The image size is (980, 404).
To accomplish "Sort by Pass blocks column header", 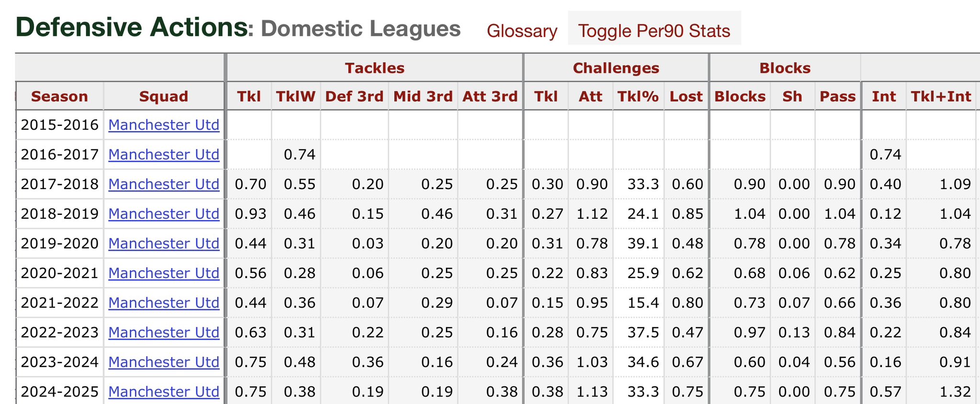I will 837,96.
